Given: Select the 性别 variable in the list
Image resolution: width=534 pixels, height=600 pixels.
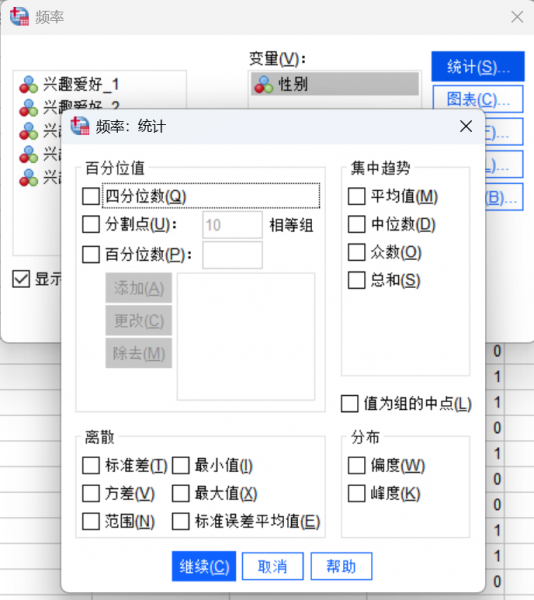Looking at the screenshot, I should 335,84.
